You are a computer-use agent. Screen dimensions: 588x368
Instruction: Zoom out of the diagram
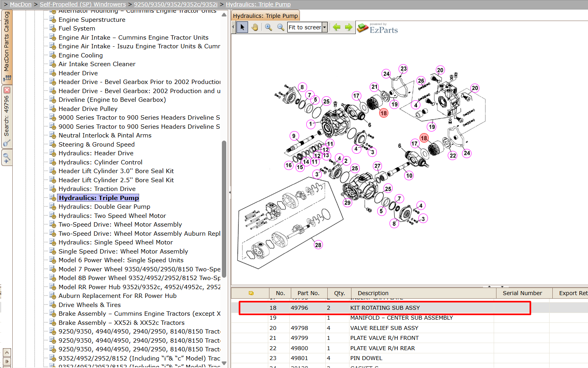(x=281, y=27)
